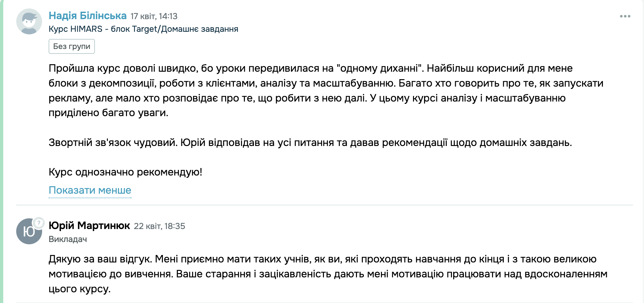Click the 22 квіт, 18:35 timestamp

coord(159,226)
